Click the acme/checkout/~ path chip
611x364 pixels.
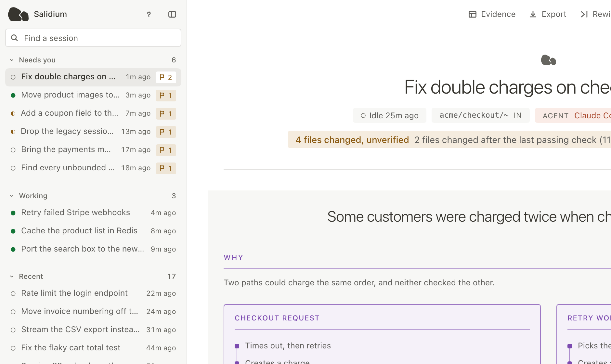[x=481, y=115]
